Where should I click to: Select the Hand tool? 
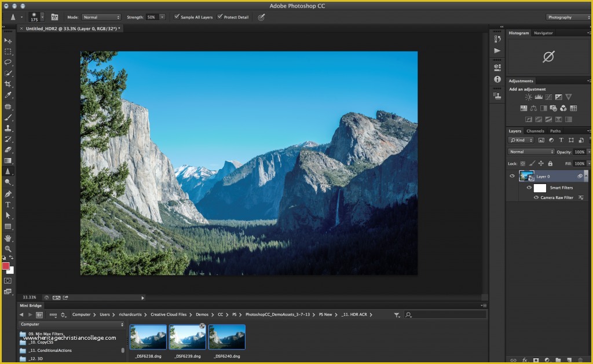8,238
